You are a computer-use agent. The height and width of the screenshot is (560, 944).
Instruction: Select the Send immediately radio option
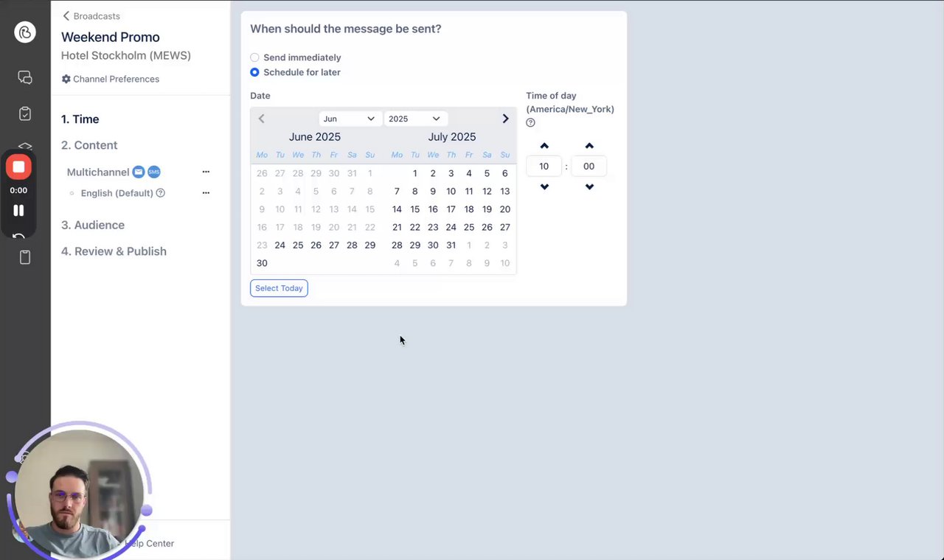(x=255, y=57)
